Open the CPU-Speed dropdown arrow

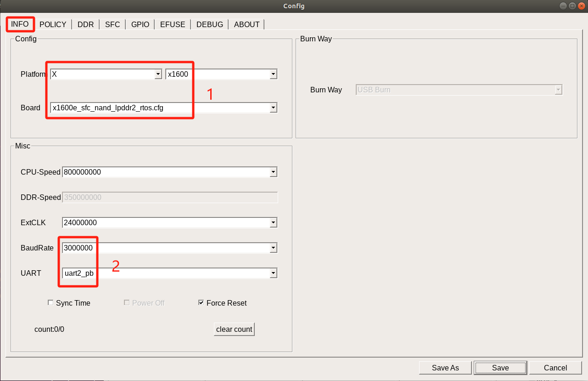273,172
